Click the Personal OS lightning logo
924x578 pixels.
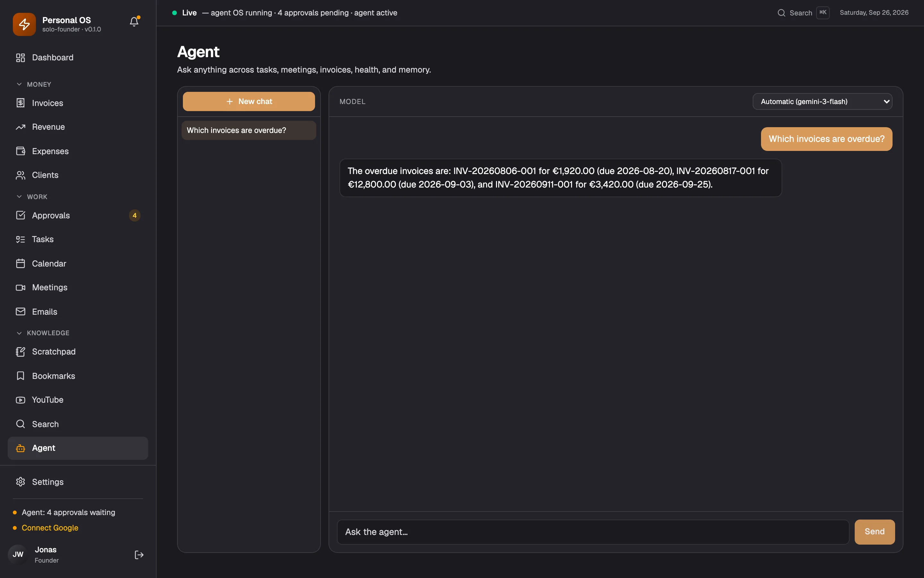click(24, 24)
